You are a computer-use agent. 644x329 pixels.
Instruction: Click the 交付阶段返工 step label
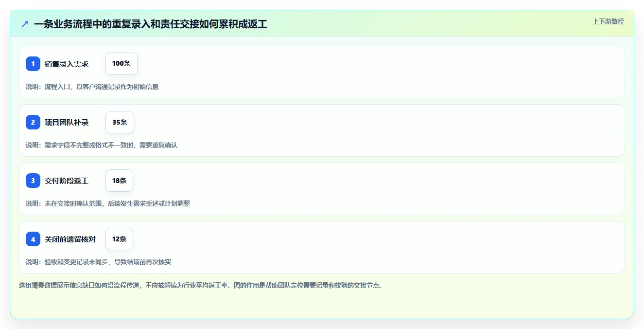tap(67, 181)
